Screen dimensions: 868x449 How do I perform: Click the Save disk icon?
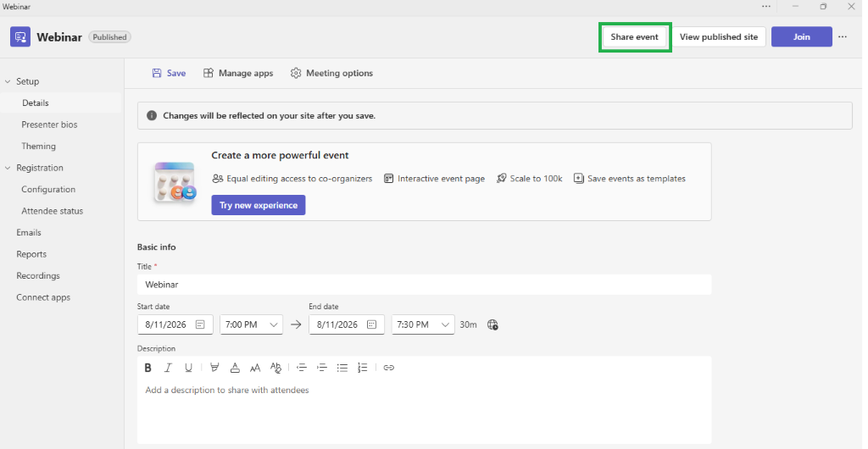tap(157, 73)
